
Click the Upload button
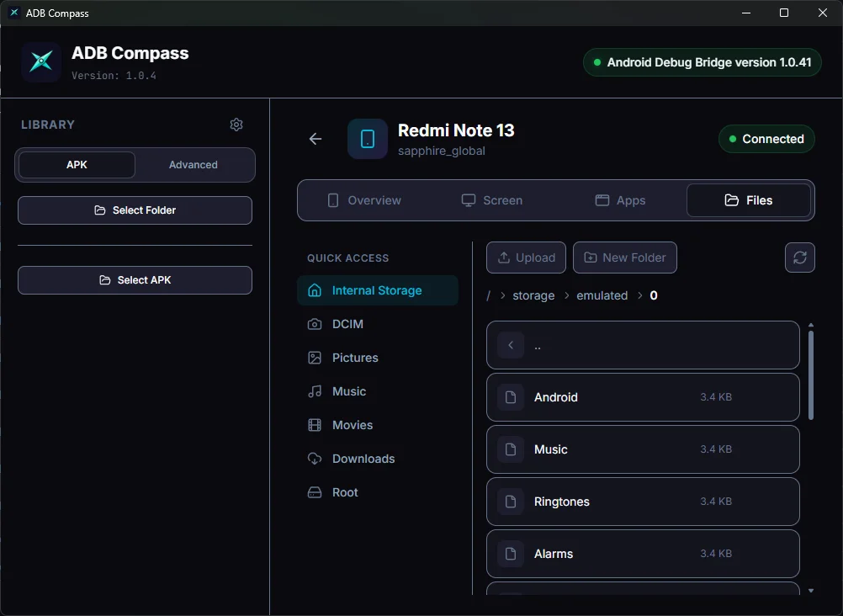coord(526,258)
